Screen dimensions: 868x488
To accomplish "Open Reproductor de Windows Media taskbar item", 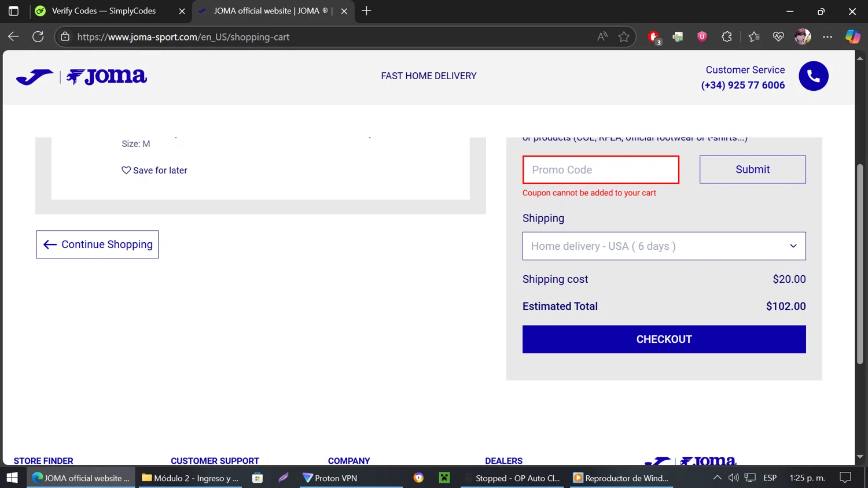I will [x=621, y=478].
